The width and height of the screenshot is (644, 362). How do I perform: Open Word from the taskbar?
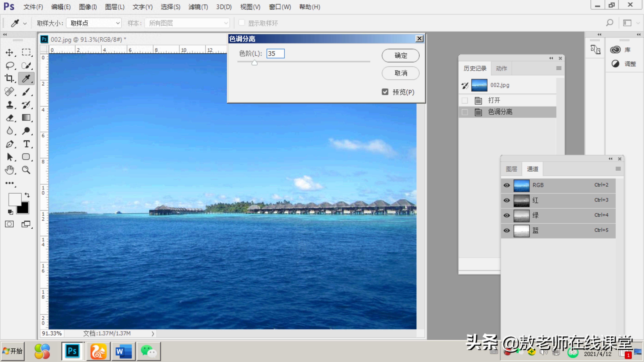coord(124,351)
